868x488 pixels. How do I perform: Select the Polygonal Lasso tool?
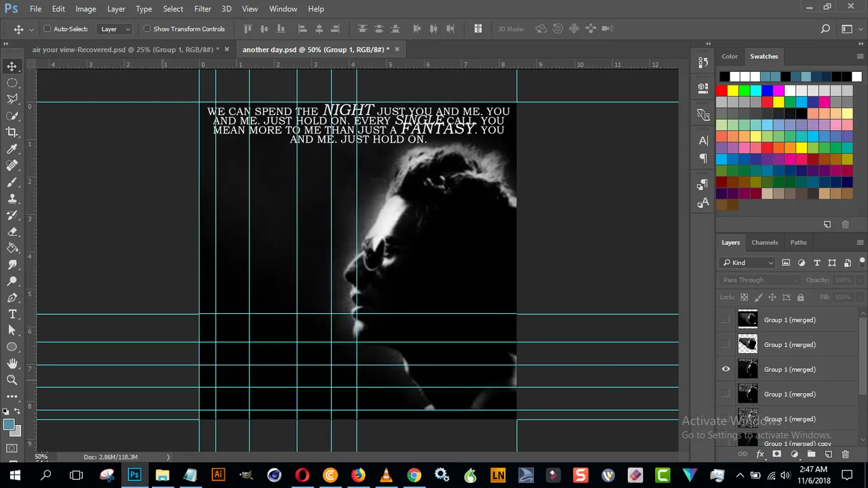pyautogui.click(x=12, y=99)
